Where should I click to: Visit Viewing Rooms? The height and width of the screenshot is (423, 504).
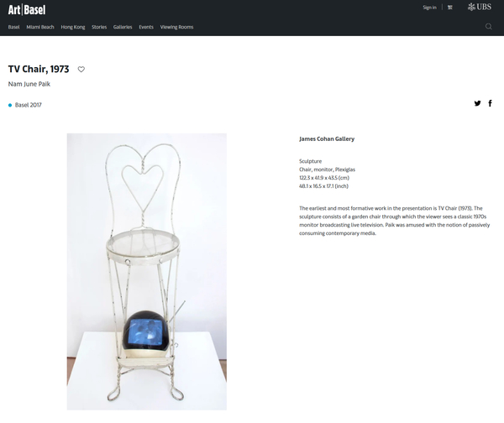[176, 27]
